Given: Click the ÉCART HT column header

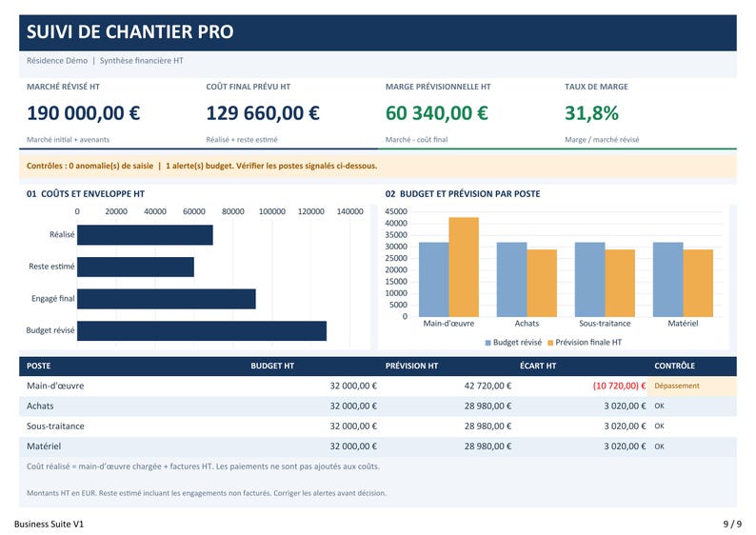Looking at the screenshot, I should [538, 366].
